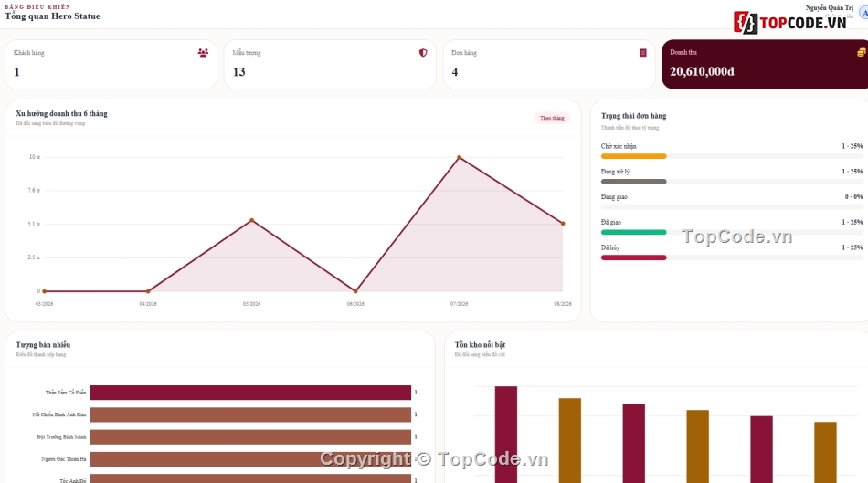Click the shield icon on Mẫu tượng card
Image resolution: width=868 pixels, height=483 pixels.
tap(423, 53)
